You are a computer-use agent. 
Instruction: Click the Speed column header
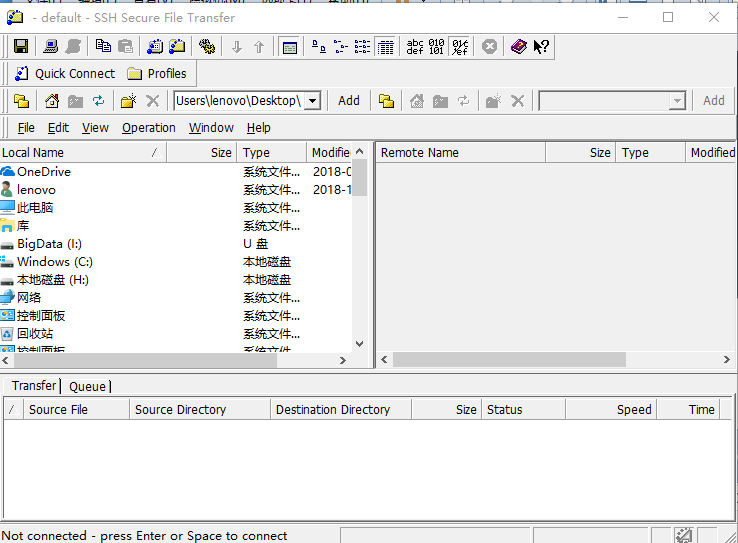[x=611, y=409]
